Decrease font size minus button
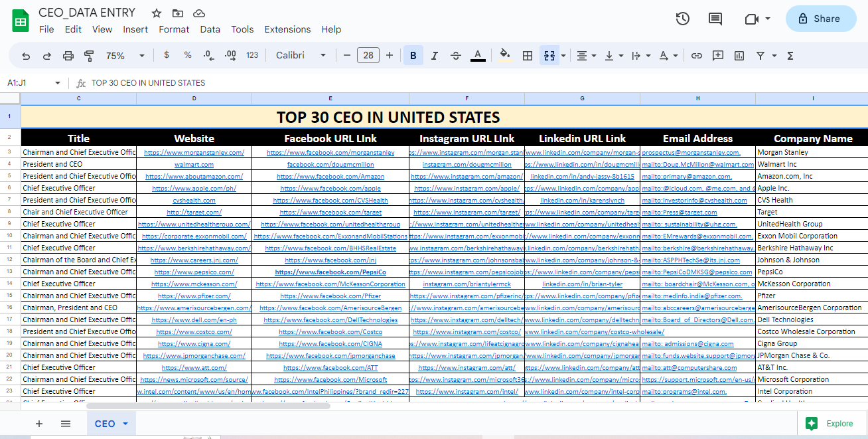This screenshot has height=439, width=868. click(x=346, y=56)
